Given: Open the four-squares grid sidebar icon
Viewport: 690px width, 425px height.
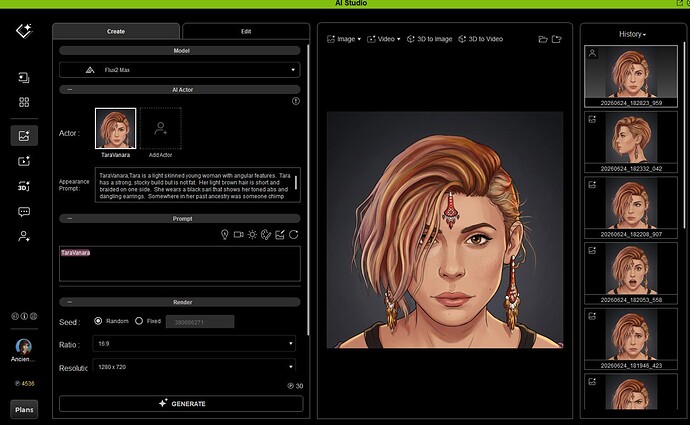Looking at the screenshot, I should pyautogui.click(x=24, y=102).
